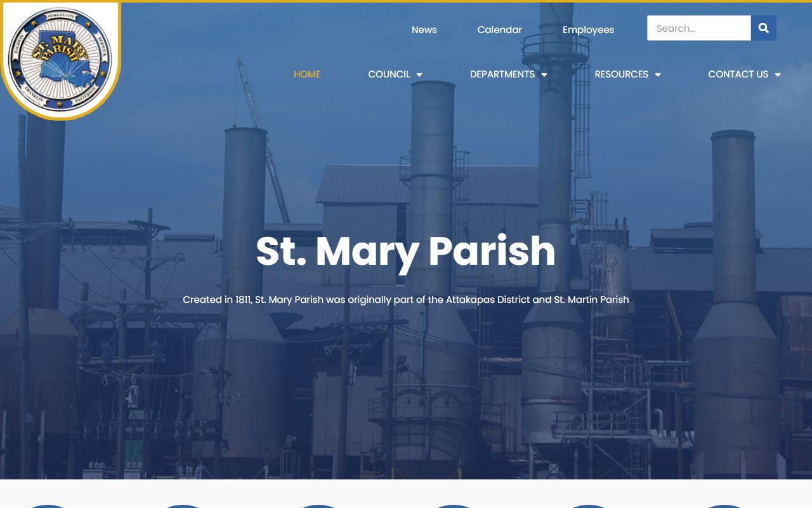Click the 'Created in 1811' description text

tap(406, 299)
